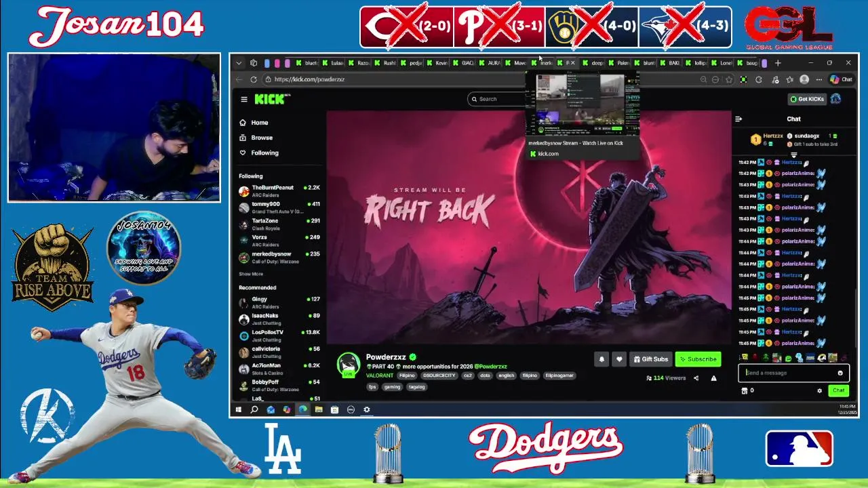
Task: Select the cs2 tag
Action: point(467,375)
